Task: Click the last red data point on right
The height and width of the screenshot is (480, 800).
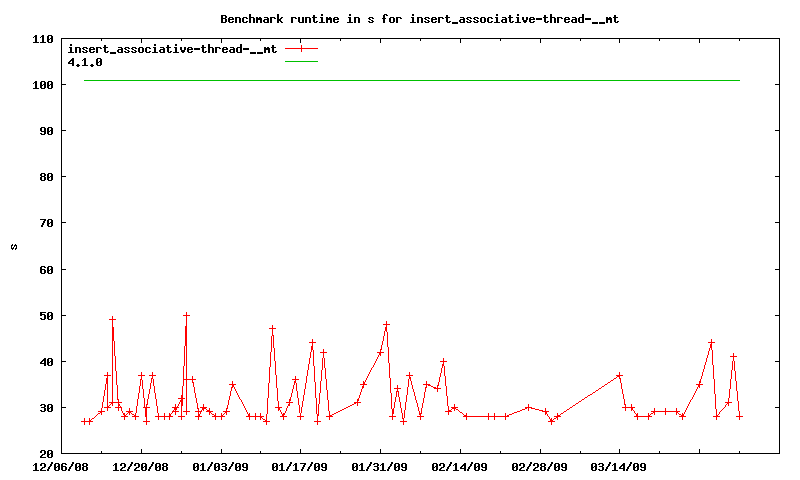Action: (740, 416)
